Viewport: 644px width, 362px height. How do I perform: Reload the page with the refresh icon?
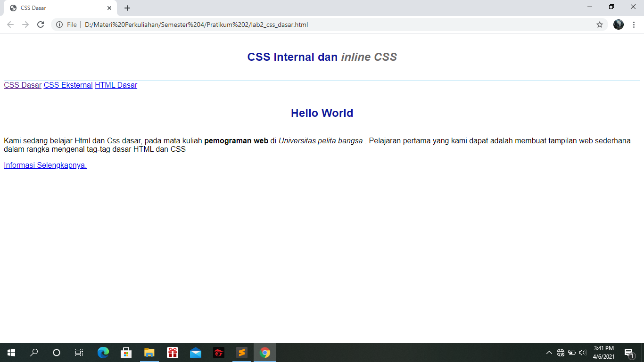click(41, 25)
